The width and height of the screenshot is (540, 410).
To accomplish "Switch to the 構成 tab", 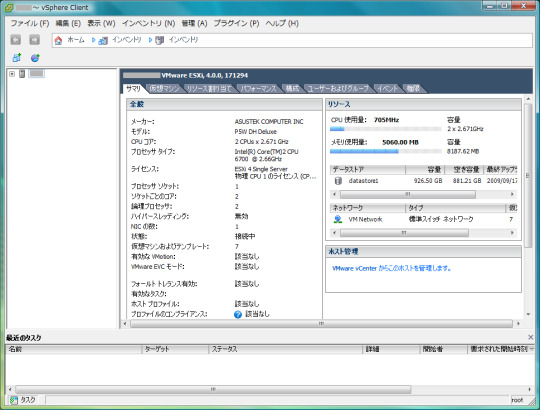I will pos(292,89).
